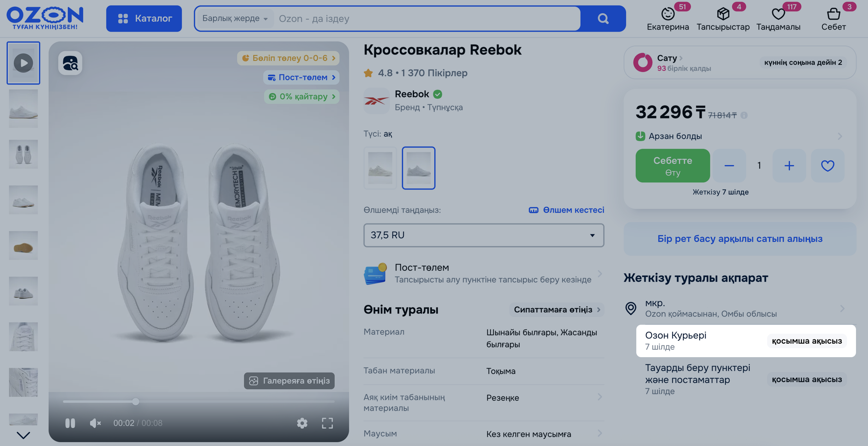The width and height of the screenshot is (868, 446).
Task: Open the Пост-төлем badge on video
Action: pos(301,77)
